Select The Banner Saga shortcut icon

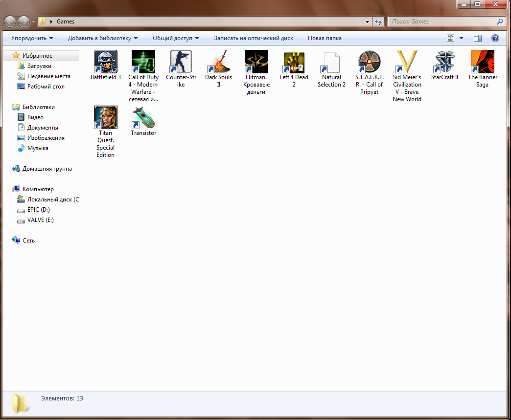[x=483, y=62]
